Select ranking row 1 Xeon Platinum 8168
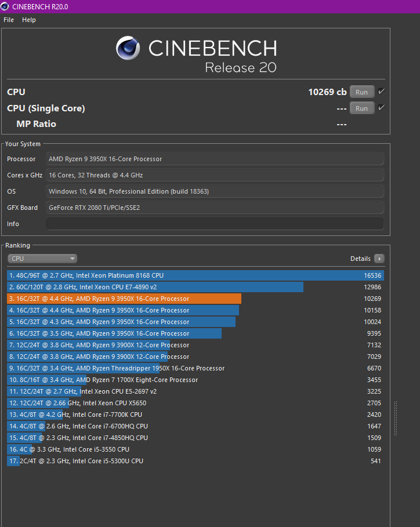The height and width of the screenshot is (527, 420). pos(195,275)
